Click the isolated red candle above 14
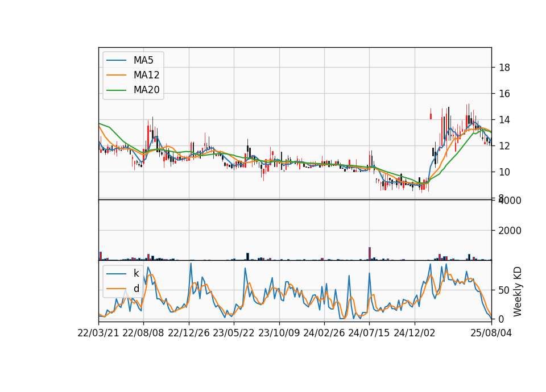 click(431, 114)
